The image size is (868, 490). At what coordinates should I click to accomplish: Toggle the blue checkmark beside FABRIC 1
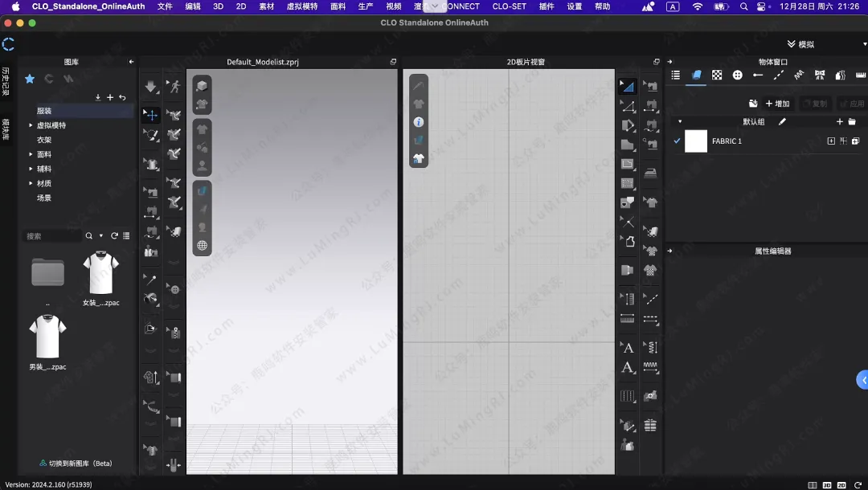(677, 141)
